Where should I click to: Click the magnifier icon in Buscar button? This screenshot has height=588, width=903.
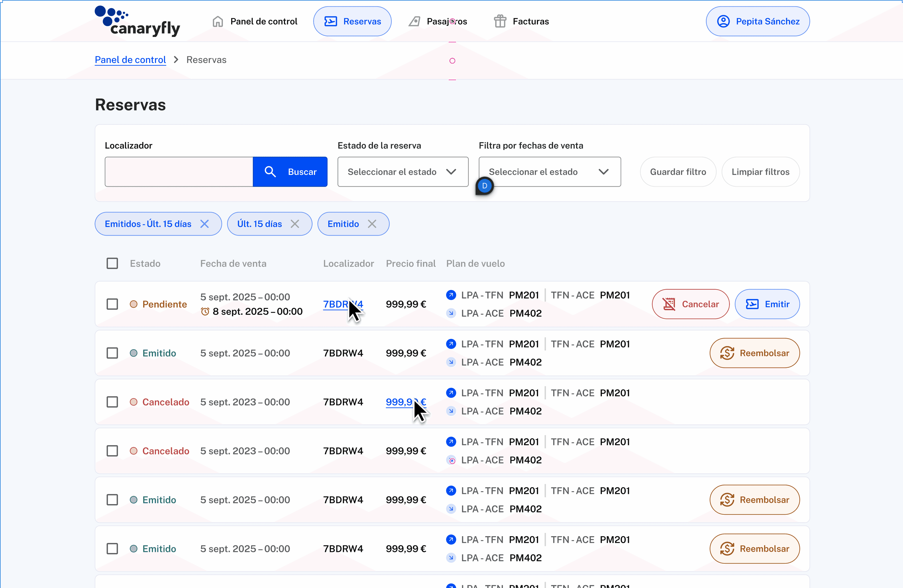[x=270, y=172]
